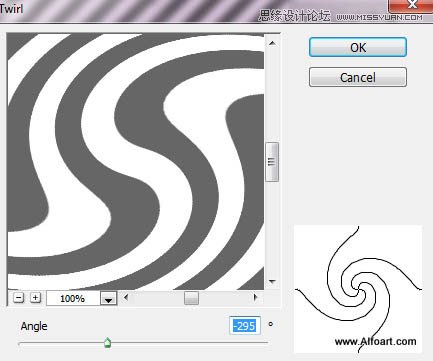Open the 100% zoom level dropdown
Image resolution: width=433 pixels, height=361 pixels.
[x=108, y=298]
